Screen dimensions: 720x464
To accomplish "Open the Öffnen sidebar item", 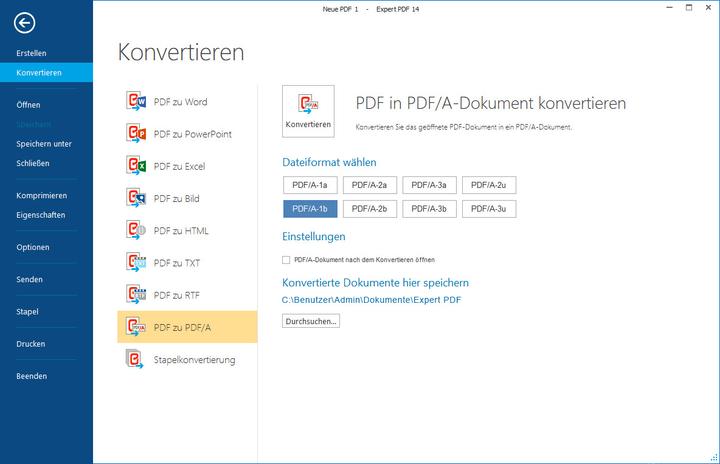I will tap(28, 105).
